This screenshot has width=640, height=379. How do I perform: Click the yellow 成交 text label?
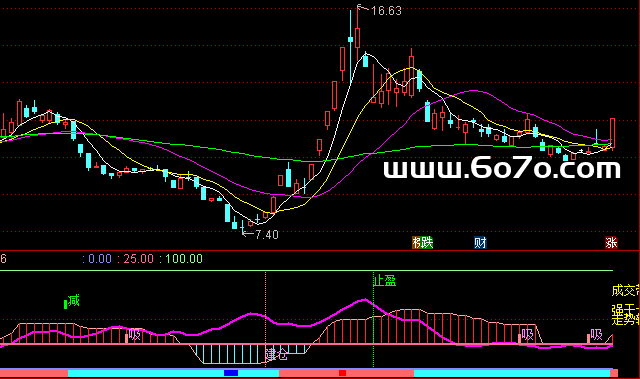(625, 290)
